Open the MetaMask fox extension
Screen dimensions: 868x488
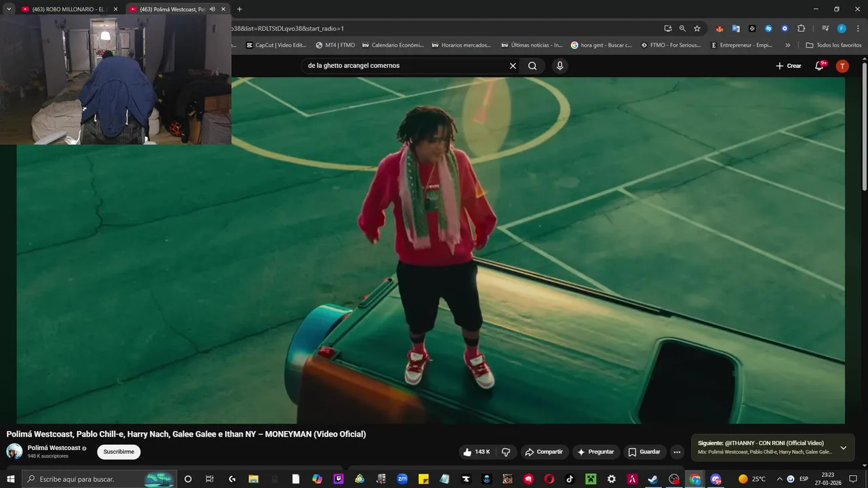pyautogui.click(x=719, y=28)
